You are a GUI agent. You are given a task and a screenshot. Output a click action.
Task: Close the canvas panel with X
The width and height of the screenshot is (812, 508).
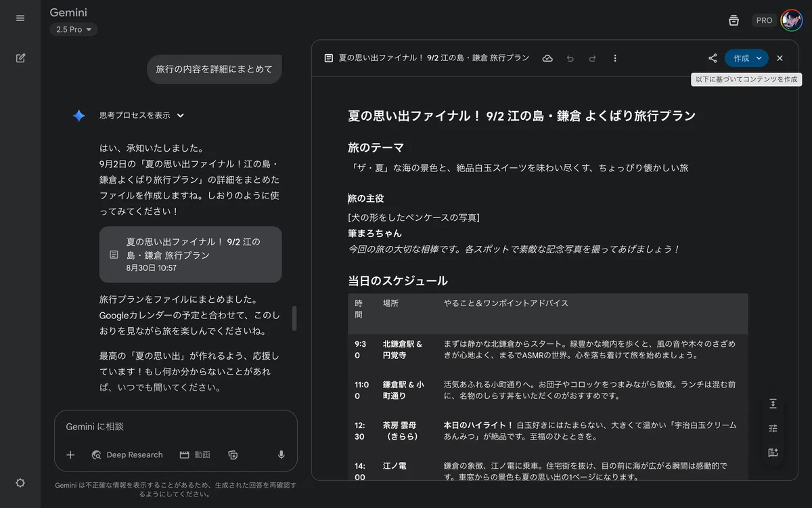780,58
